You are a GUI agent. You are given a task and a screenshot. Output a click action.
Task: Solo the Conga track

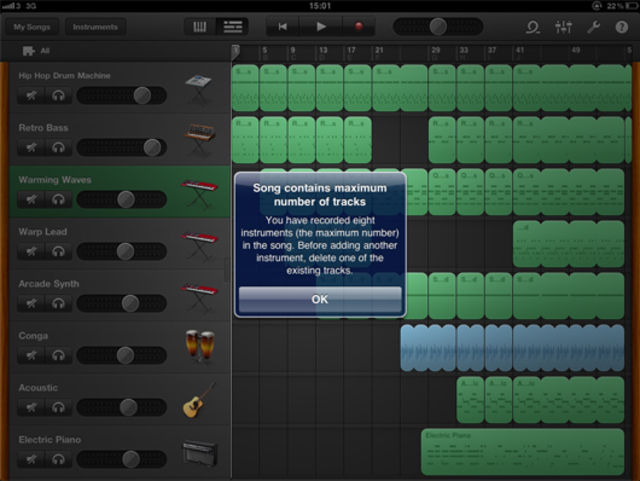pos(58,355)
